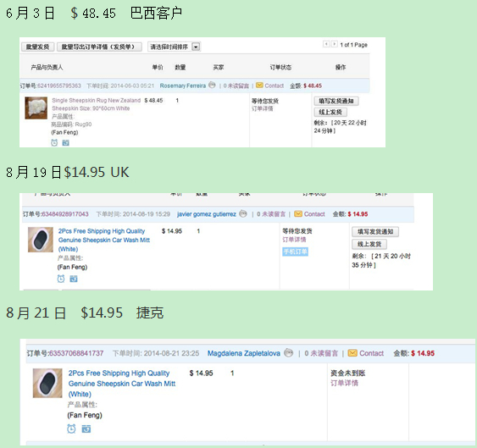Click chat bubble icon beside Rosemary Ferreira
The height and width of the screenshot is (448, 477).
pos(212,86)
